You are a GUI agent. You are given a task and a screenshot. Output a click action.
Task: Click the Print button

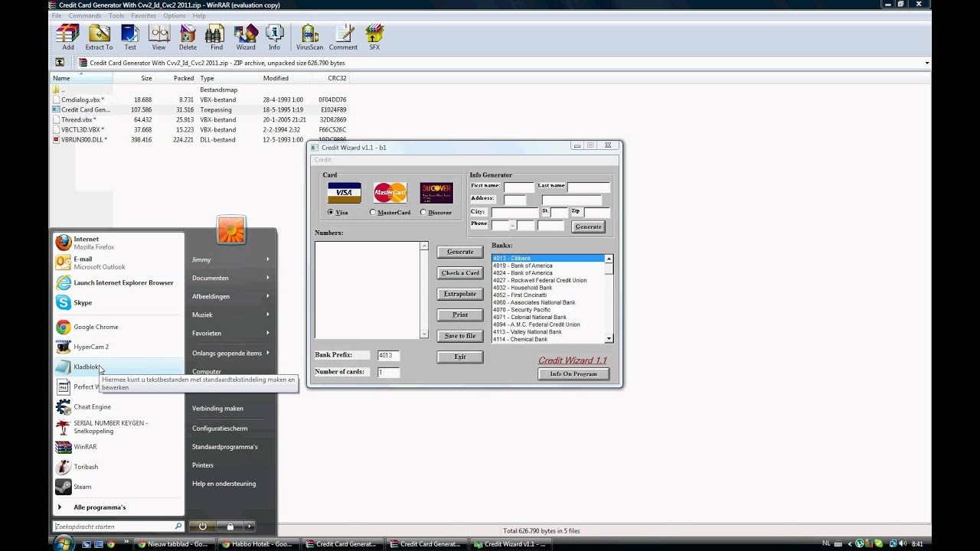(x=460, y=315)
